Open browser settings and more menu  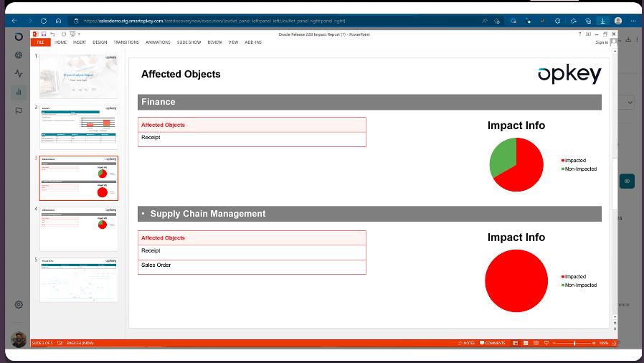coord(633,21)
